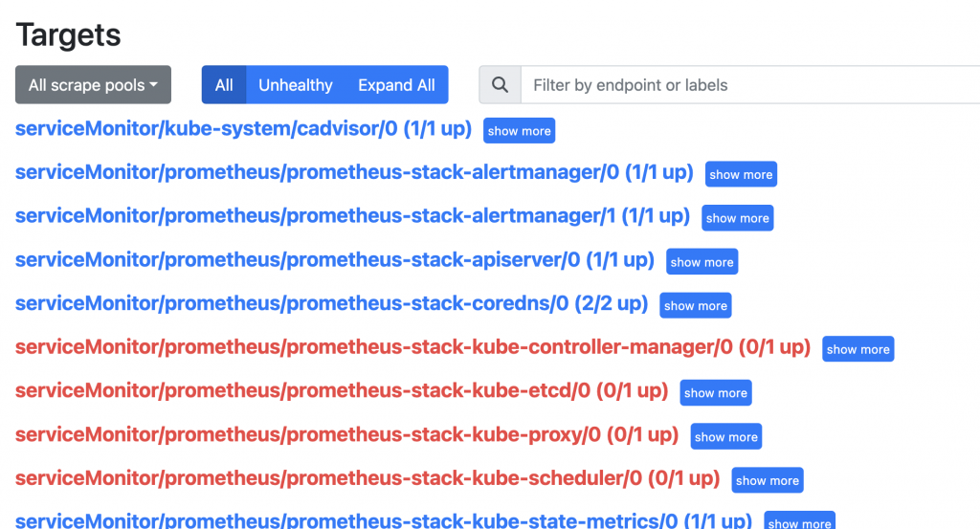Focus the Filter by endpoint or labels field
Viewport: 980px width, 529px height.
click(750, 84)
